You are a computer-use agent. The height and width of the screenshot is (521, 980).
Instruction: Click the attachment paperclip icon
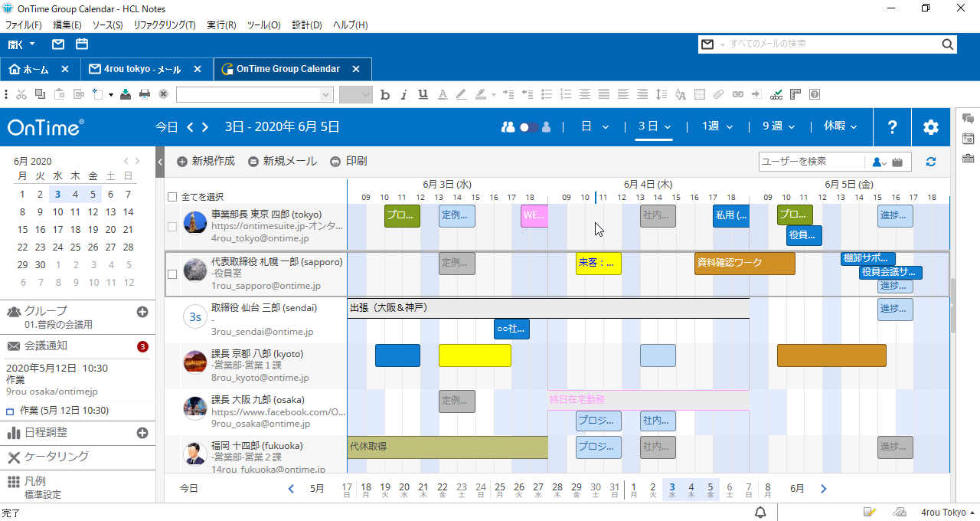[x=718, y=94]
